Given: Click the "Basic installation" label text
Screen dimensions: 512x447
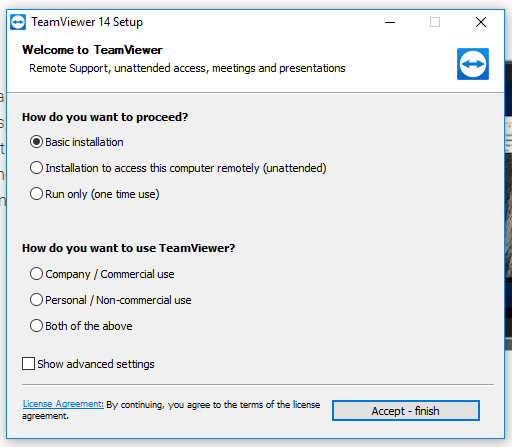Looking at the screenshot, I should 84,142.
